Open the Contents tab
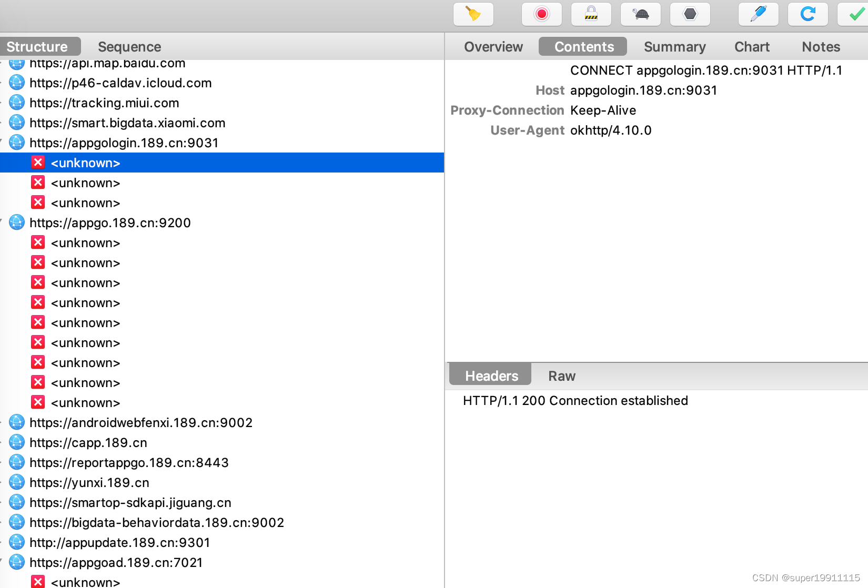This screenshot has width=868, height=588. [x=583, y=46]
